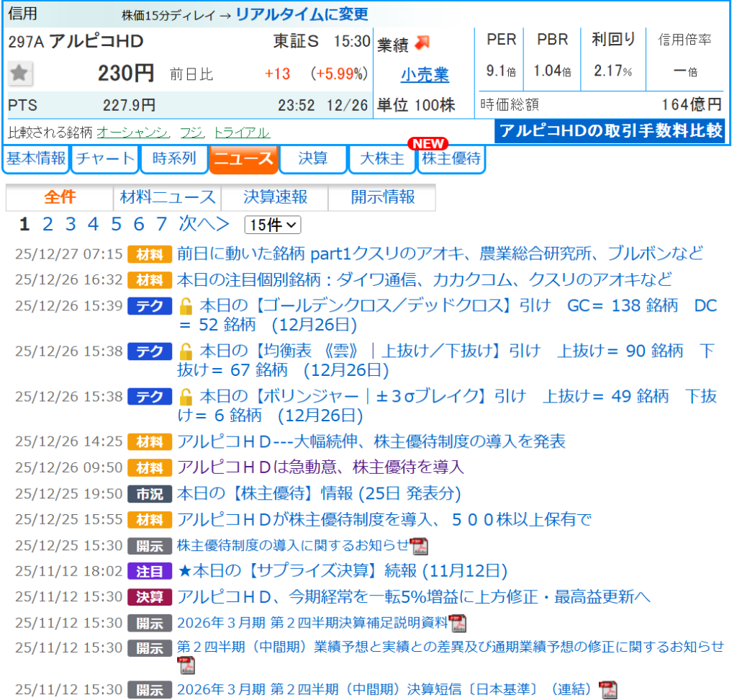Select the 決算速報 filter tab
This screenshot has width=737, height=700.
[275, 197]
